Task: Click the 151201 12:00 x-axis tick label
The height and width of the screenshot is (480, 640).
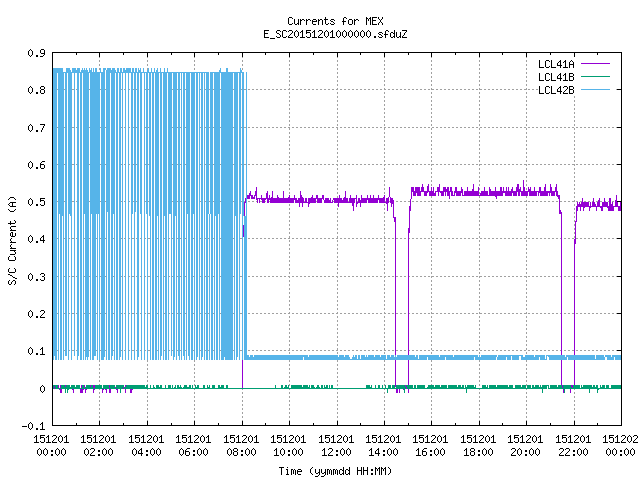Action: pyautogui.click(x=336, y=445)
